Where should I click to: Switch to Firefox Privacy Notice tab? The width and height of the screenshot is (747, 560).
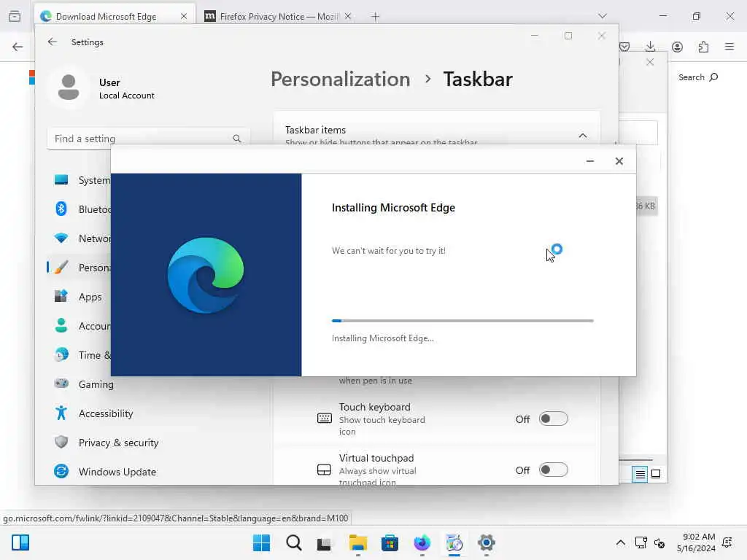tap(278, 16)
